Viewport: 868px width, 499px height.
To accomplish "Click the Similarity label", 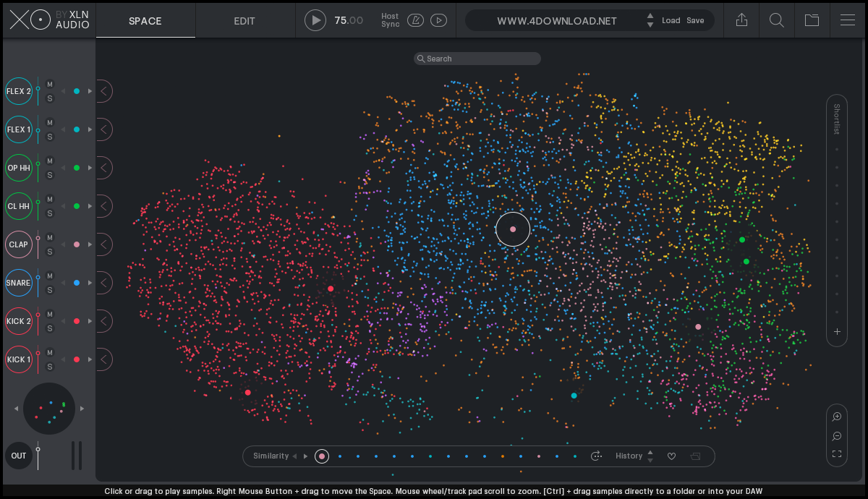I will [271, 456].
